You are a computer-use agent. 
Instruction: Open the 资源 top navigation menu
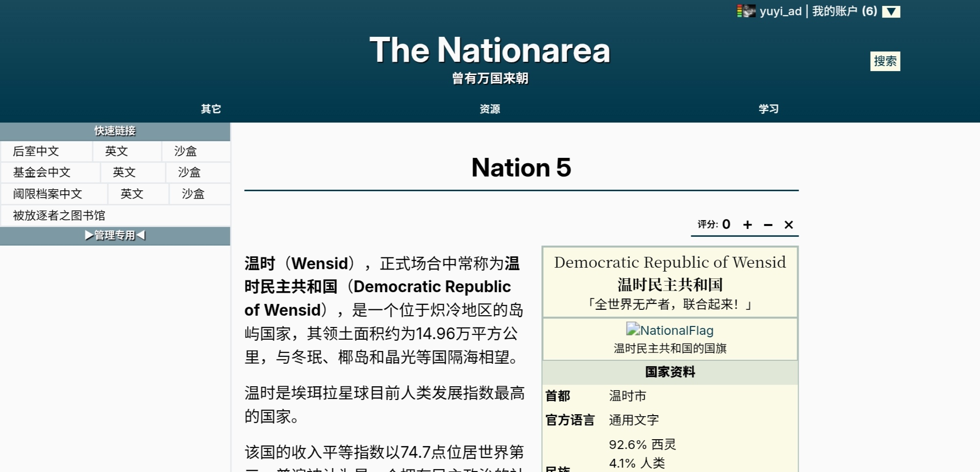coord(490,109)
